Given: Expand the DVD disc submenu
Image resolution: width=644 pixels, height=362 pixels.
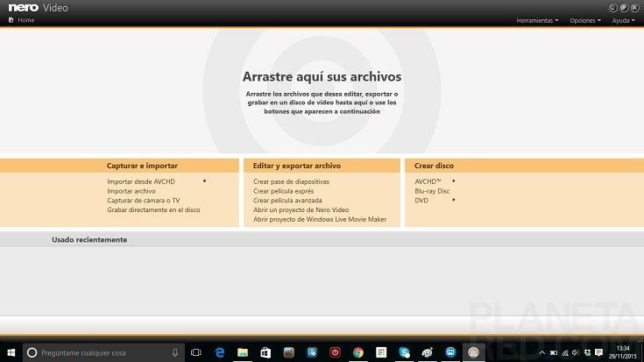Looking at the screenshot, I should (x=454, y=201).
